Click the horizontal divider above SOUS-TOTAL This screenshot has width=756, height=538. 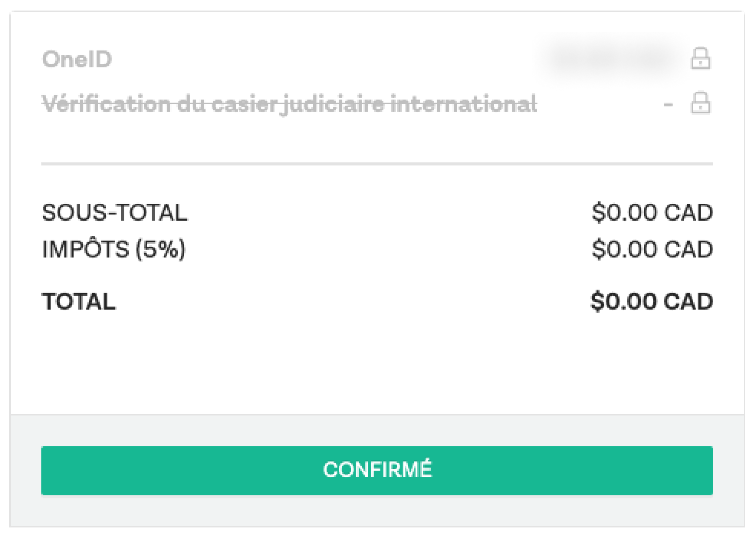tap(377, 164)
